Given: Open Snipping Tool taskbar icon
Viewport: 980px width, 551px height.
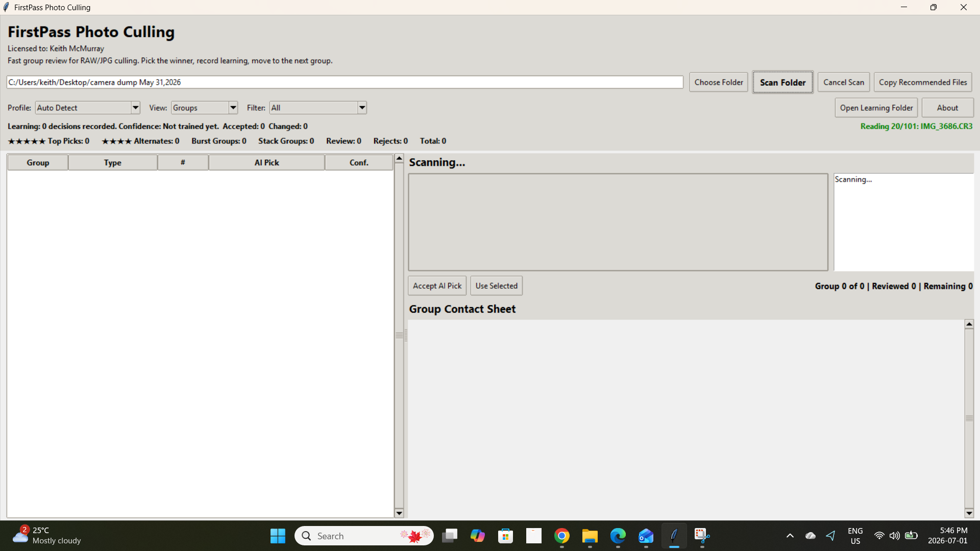Looking at the screenshot, I should point(702,536).
